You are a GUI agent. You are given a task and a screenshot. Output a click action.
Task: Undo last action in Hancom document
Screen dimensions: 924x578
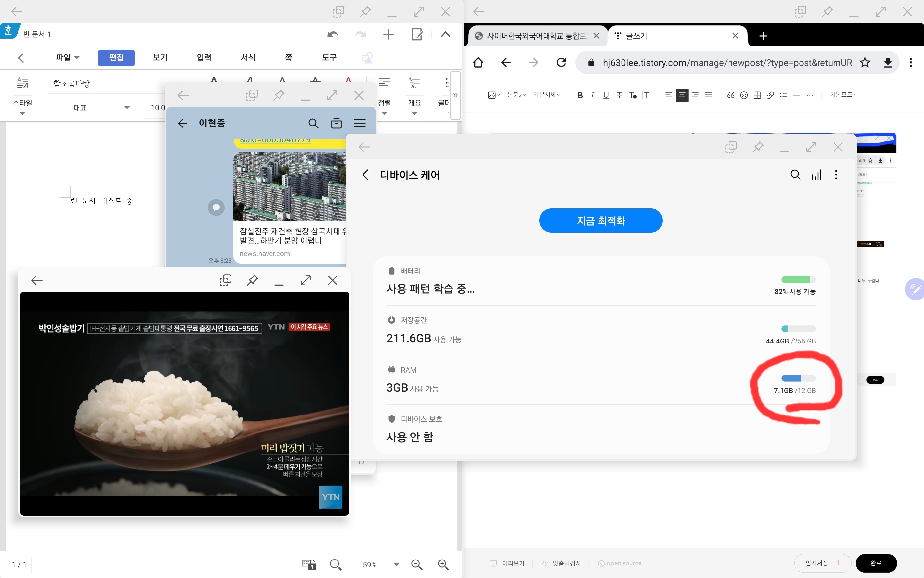coord(333,35)
